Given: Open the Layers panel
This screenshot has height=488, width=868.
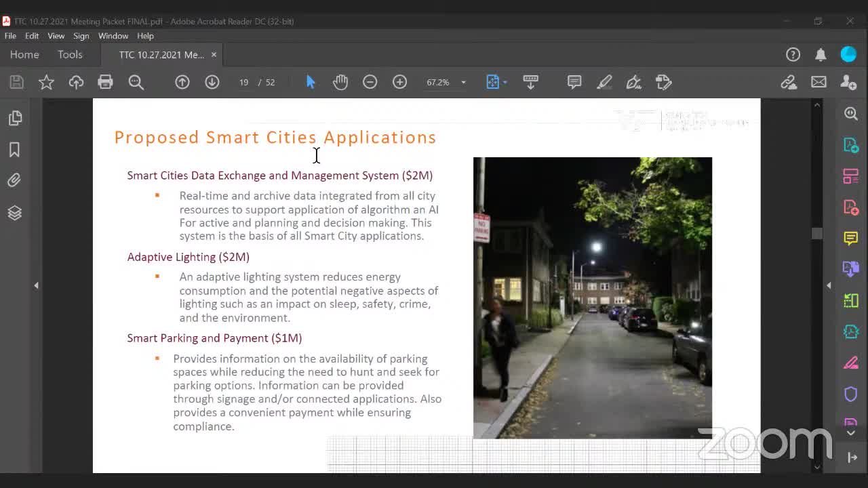Looking at the screenshot, I should pyautogui.click(x=14, y=213).
